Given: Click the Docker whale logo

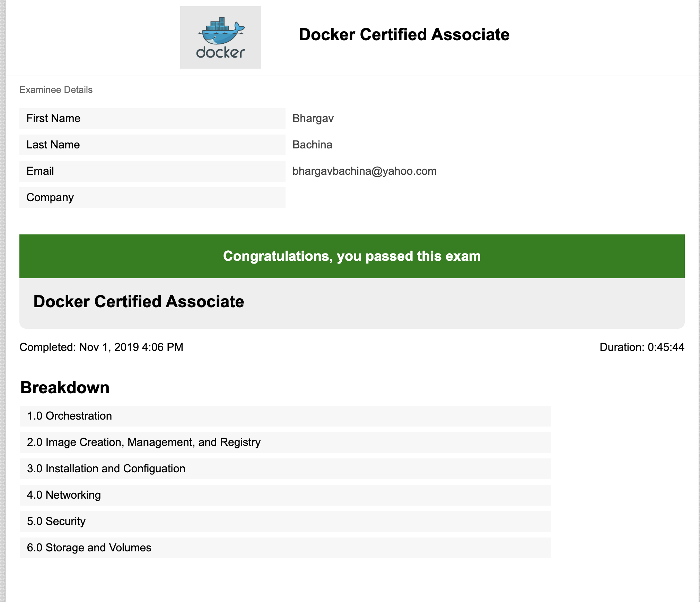Looking at the screenshot, I should (220, 37).
